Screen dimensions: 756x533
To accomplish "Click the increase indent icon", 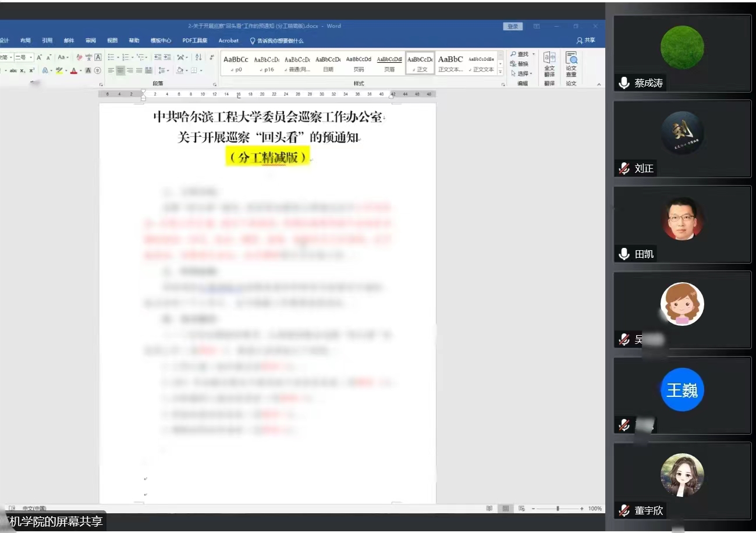I will (x=168, y=57).
